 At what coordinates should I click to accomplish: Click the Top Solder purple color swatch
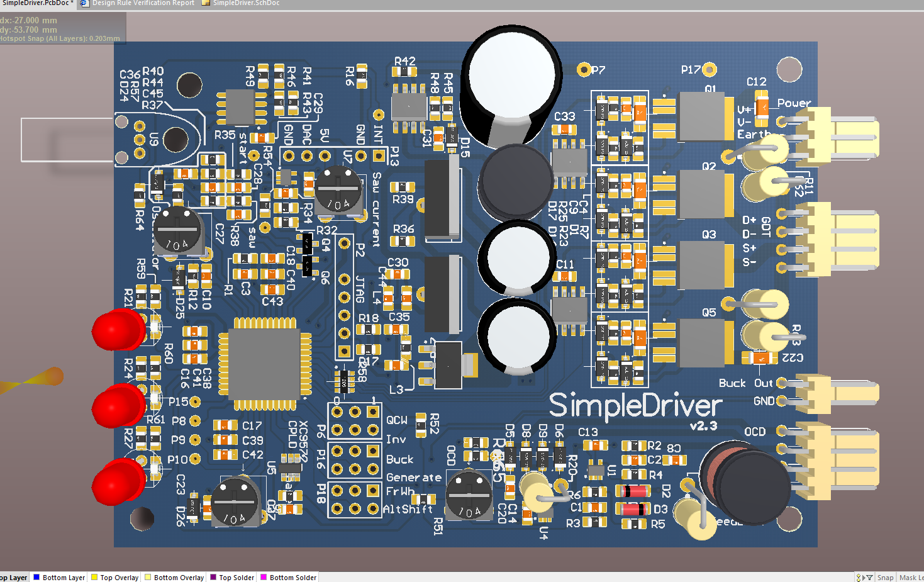click(213, 577)
